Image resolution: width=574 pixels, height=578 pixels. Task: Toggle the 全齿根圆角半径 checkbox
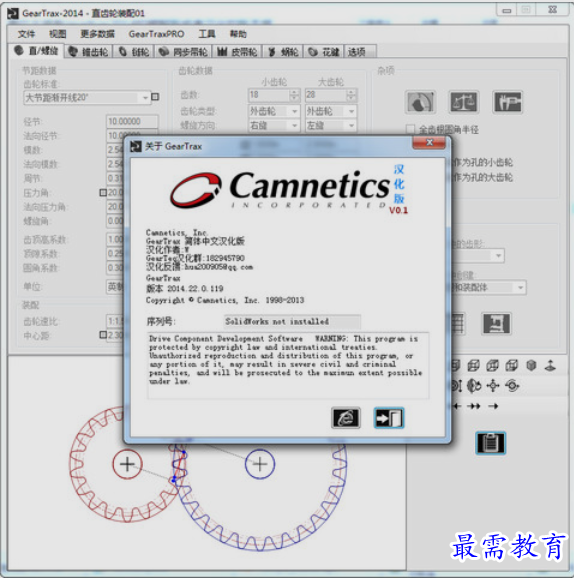pyautogui.click(x=410, y=129)
